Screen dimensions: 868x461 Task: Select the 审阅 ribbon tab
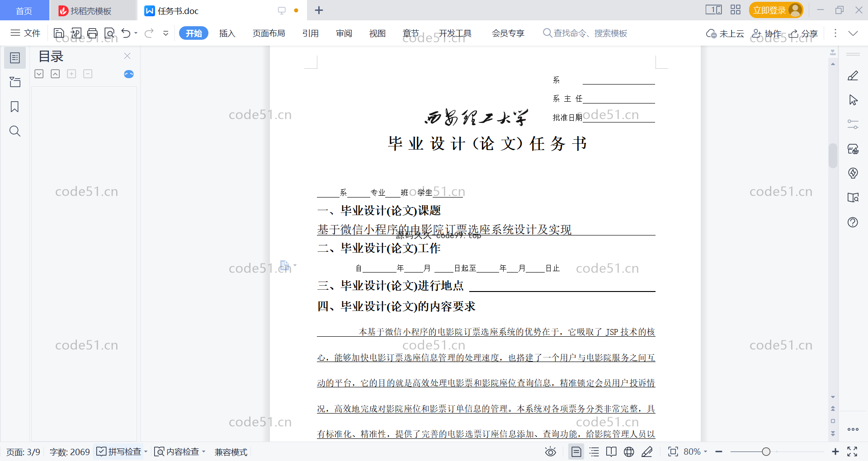tap(344, 33)
